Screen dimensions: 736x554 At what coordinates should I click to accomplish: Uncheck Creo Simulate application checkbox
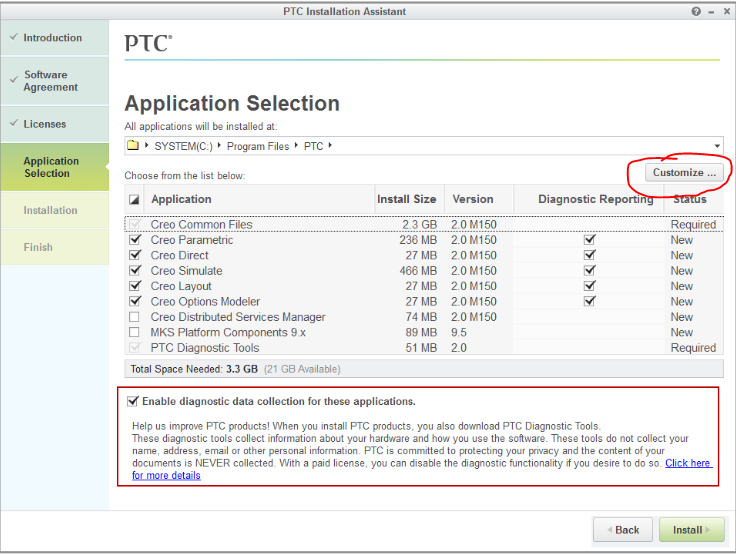pyautogui.click(x=135, y=271)
